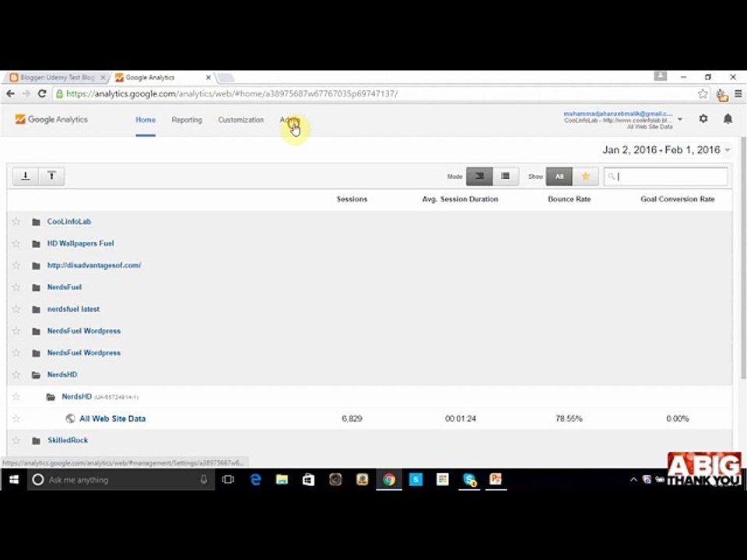The image size is (747, 560).
Task: Click the accounts search input field
Action: click(665, 177)
